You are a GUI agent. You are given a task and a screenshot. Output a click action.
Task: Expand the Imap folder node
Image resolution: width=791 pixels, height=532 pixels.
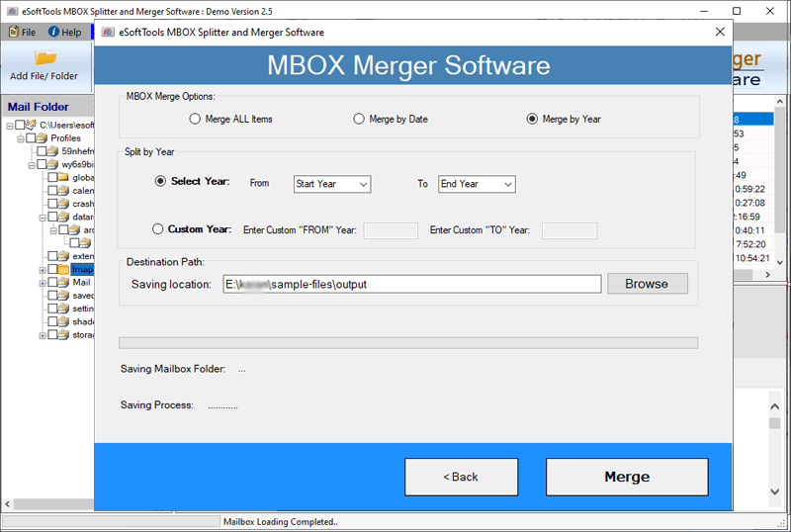pos(43,270)
